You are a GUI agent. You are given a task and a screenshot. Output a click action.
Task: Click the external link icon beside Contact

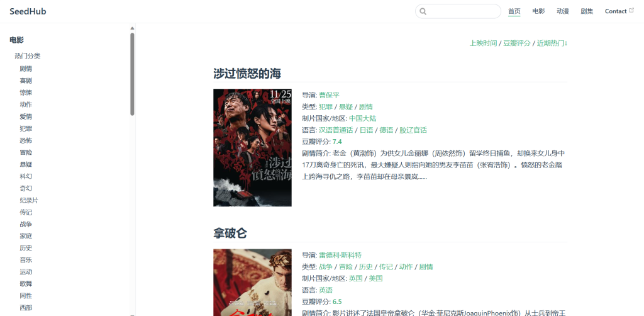click(x=631, y=11)
